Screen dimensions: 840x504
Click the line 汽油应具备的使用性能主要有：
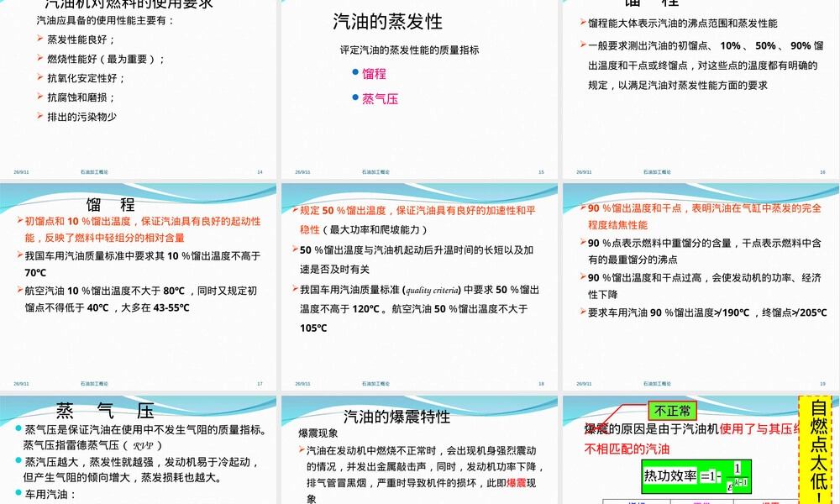coord(106,20)
